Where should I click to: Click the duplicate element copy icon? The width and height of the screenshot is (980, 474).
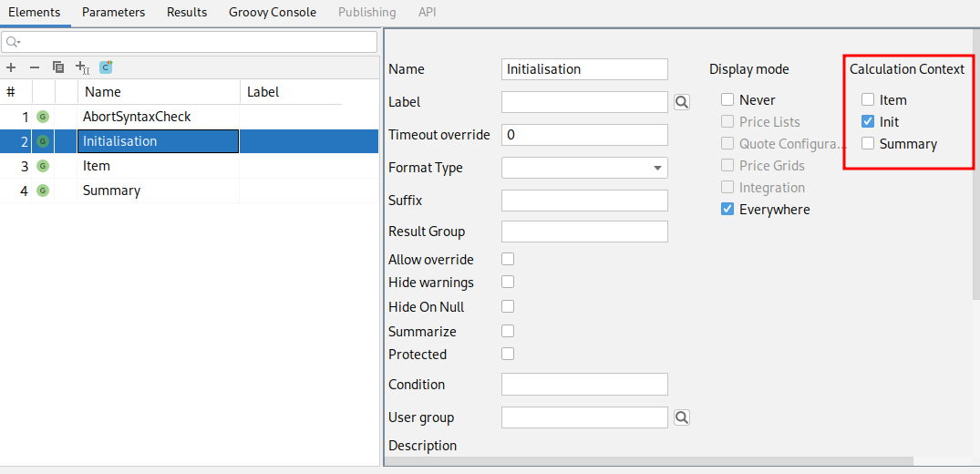(x=58, y=67)
